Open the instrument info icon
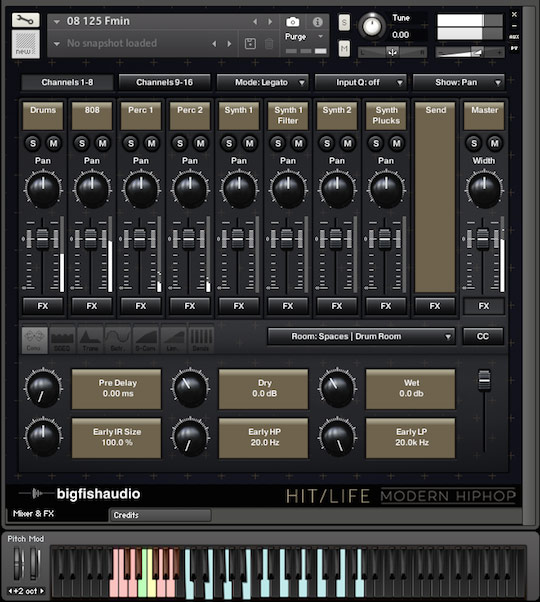This screenshot has height=602, width=540. pyautogui.click(x=317, y=22)
